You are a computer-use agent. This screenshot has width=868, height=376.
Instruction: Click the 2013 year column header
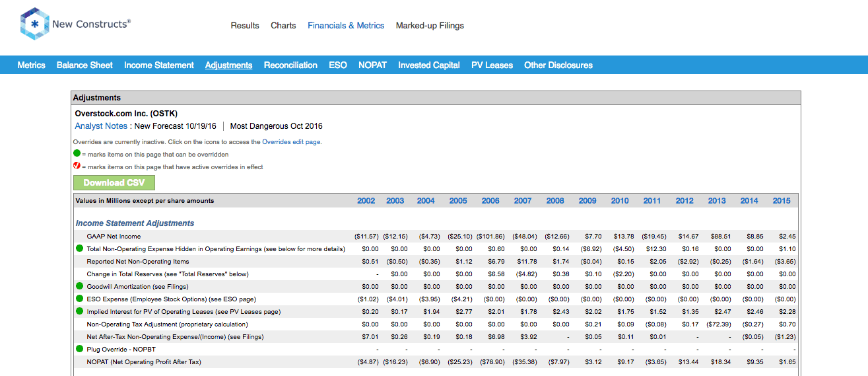coord(717,201)
